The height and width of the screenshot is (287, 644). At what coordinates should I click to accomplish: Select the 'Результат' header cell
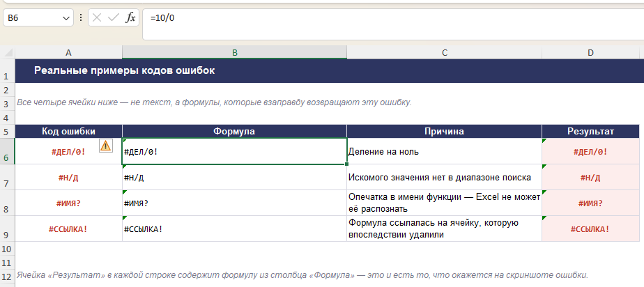coord(590,132)
